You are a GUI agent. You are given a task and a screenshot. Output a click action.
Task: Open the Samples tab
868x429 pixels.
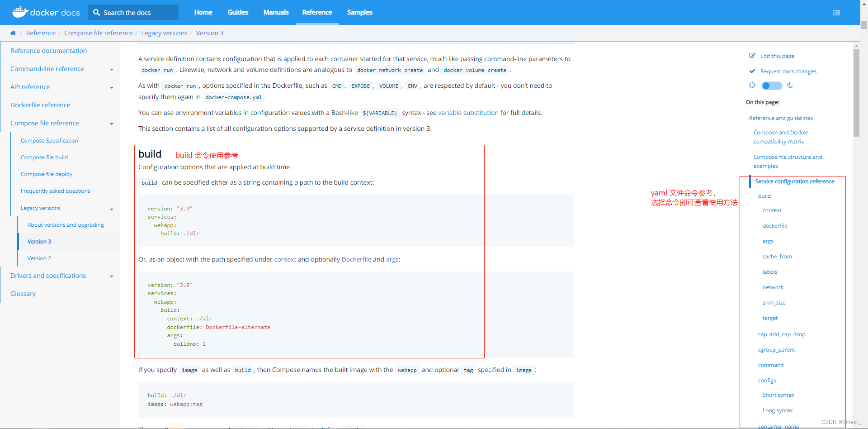(359, 12)
